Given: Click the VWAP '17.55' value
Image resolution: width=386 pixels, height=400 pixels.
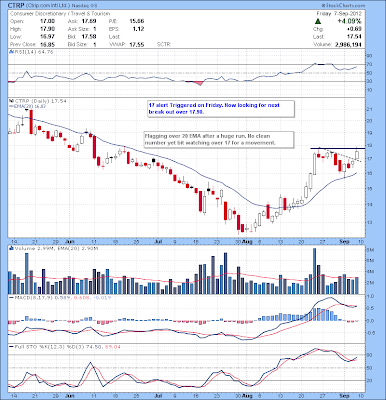Looking at the screenshot, I should pos(136,44).
